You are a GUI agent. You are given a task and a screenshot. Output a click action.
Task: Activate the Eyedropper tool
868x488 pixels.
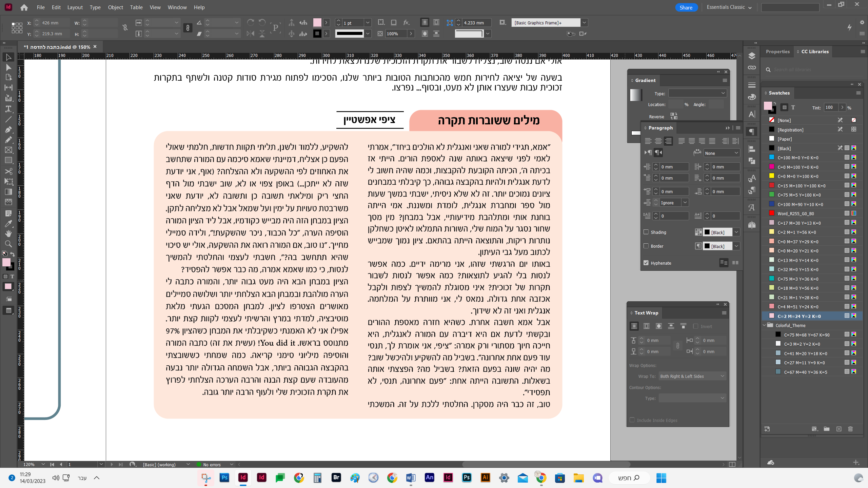click(x=8, y=224)
